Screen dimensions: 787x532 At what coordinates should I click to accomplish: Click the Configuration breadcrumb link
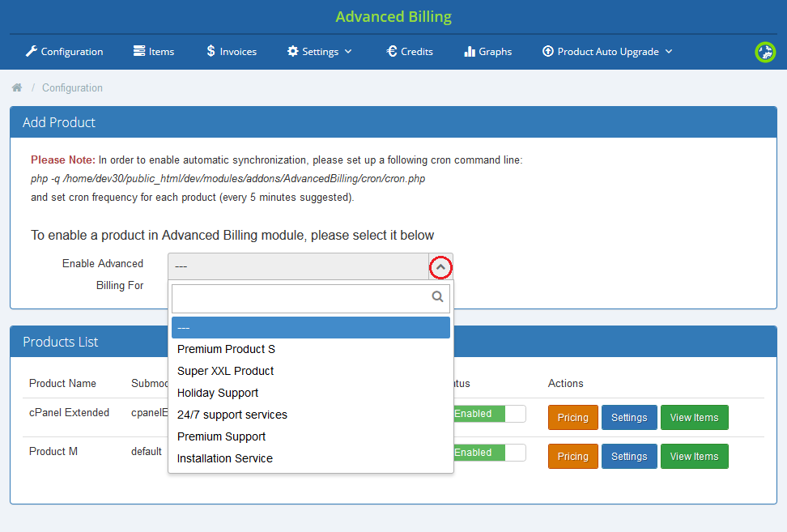click(x=72, y=87)
